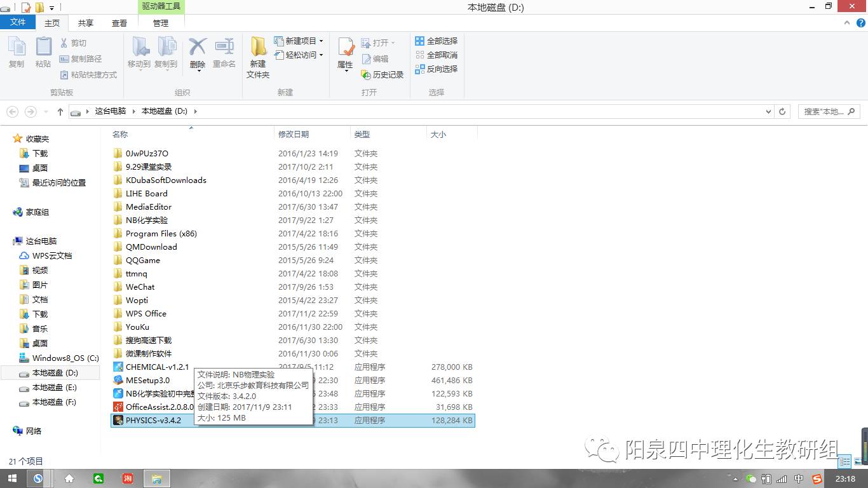Viewport: 868px width, 488px height.
Task: Collapse the ribbon with the chevron
Action: click(846, 23)
